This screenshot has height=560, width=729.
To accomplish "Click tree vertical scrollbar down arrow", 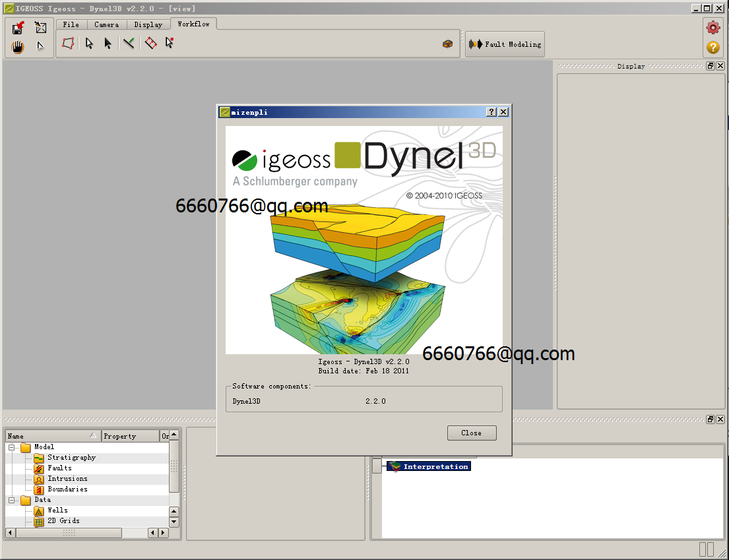I will 174,522.
